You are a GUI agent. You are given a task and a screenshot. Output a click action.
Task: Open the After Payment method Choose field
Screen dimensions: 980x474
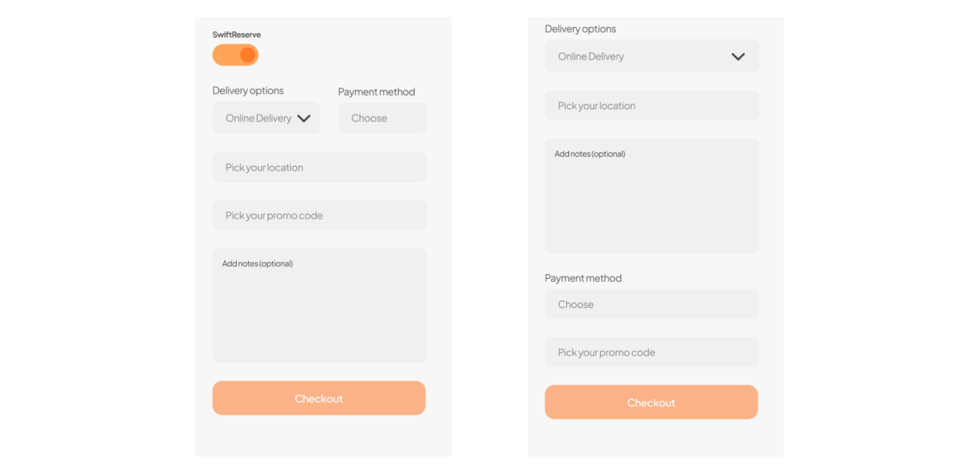(651, 305)
